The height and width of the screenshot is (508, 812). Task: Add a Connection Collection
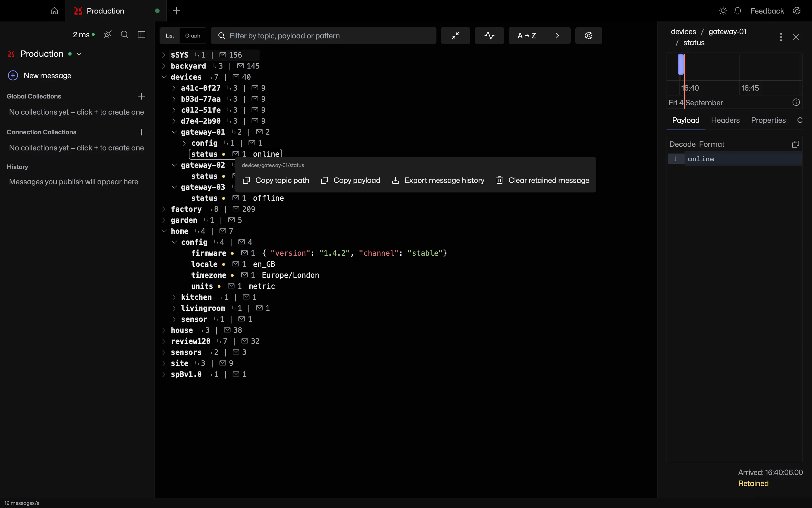click(142, 132)
